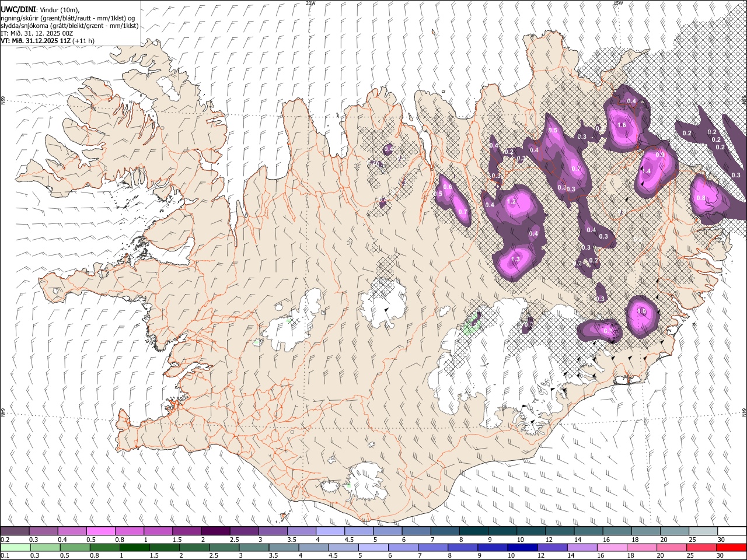
Task: Click the '1.2' snowfall value on the map
Action: [512, 201]
